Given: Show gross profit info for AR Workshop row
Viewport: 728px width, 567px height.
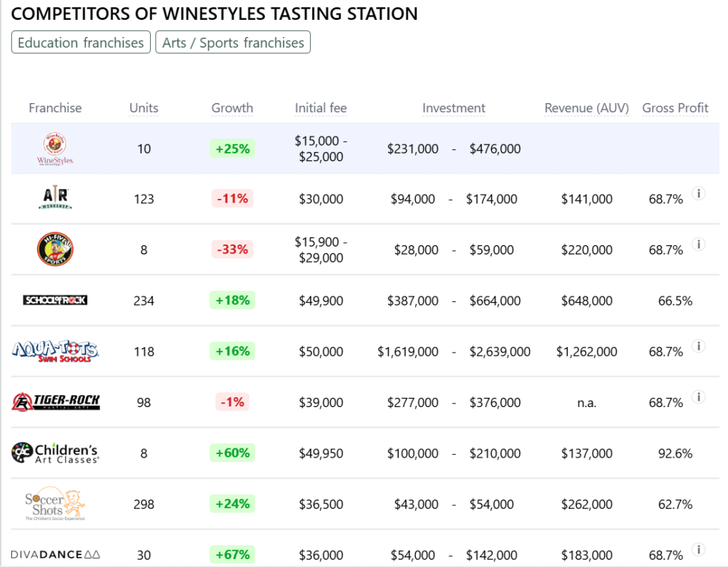Looking at the screenshot, I should (699, 193).
